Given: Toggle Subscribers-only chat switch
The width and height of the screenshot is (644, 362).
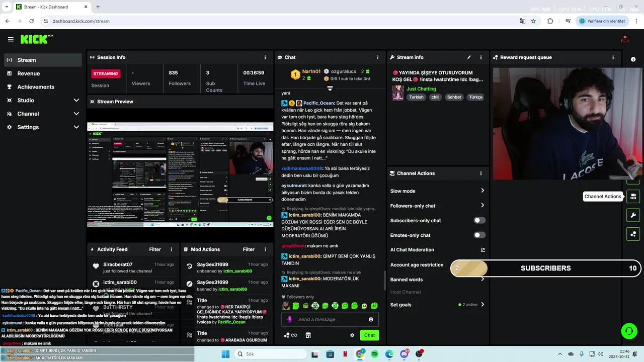Looking at the screenshot, I should (x=479, y=220).
